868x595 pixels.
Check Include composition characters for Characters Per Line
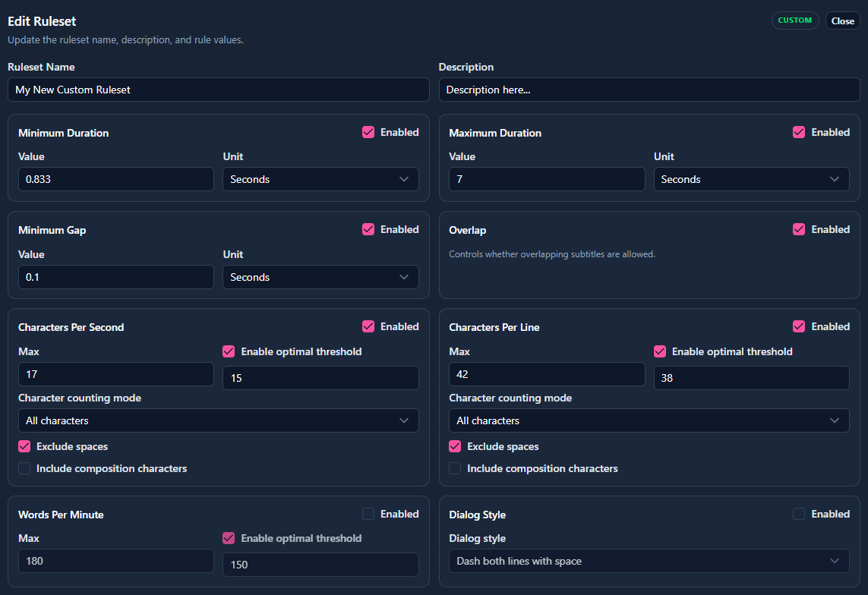click(455, 468)
